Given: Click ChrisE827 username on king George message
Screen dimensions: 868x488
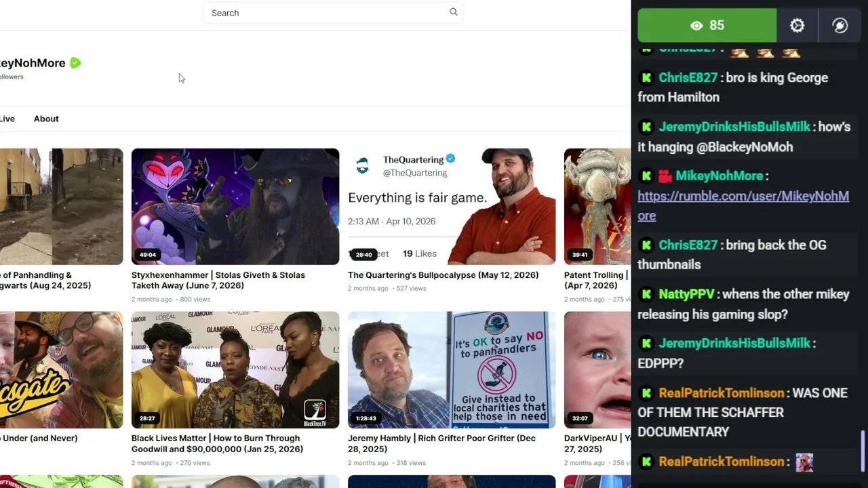Looking at the screenshot, I should point(688,78).
